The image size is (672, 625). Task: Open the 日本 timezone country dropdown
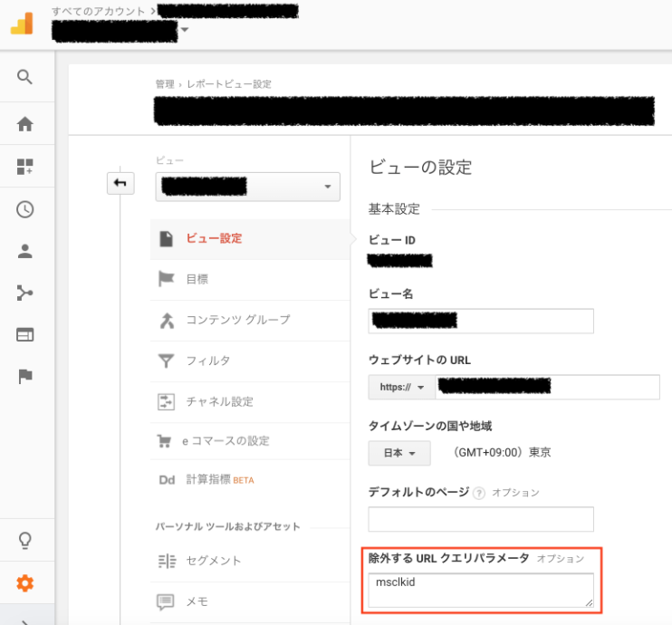pyautogui.click(x=399, y=453)
